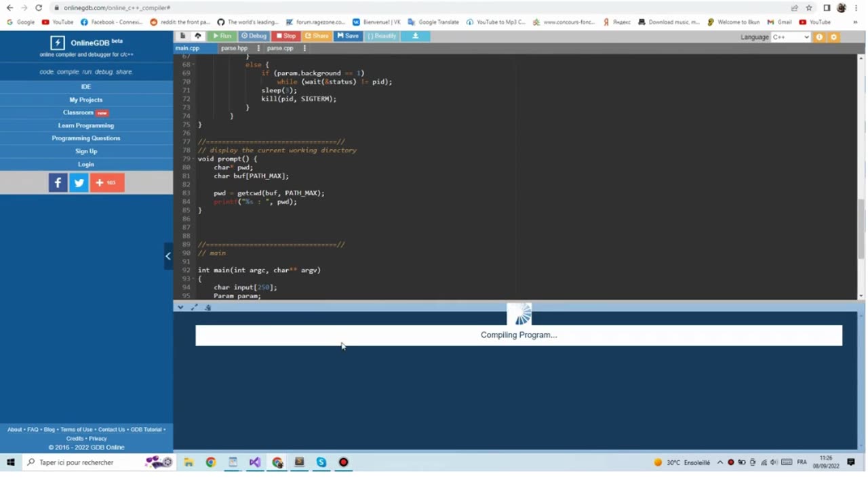Screen dimensions: 868x488
Task: Share on Twitter via the sidebar icon
Action: coord(79,182)
